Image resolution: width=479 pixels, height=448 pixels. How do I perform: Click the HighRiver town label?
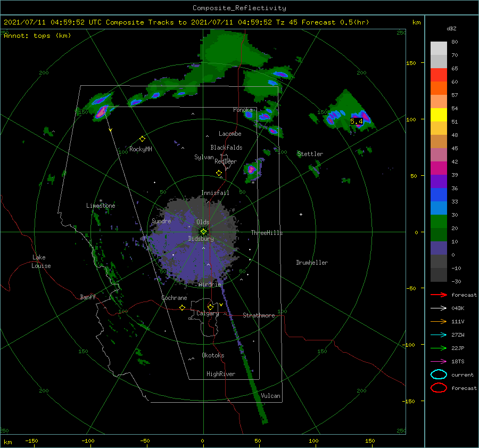[221, 374]
